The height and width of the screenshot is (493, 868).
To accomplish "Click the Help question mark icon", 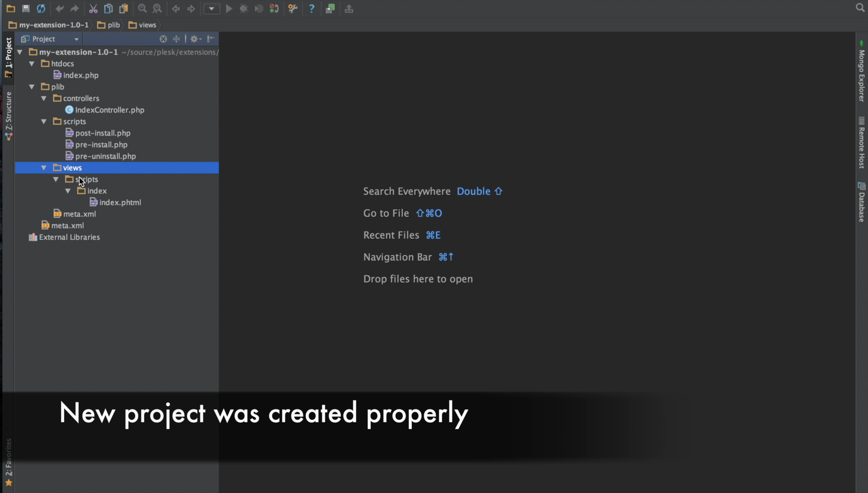I will click(312, 9).
